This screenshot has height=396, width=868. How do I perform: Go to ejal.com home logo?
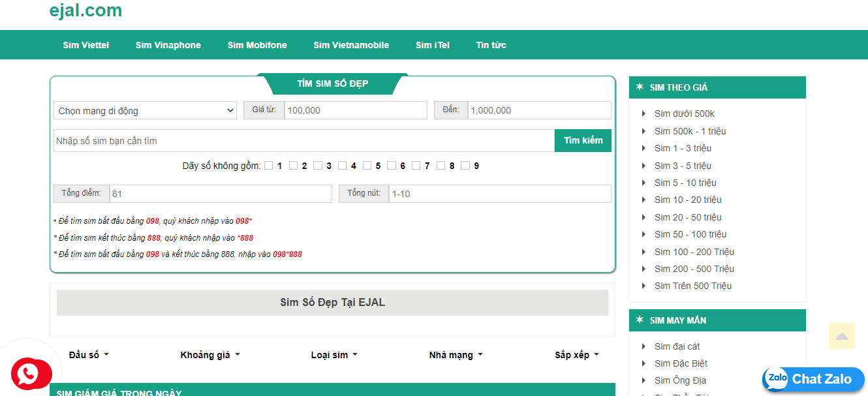tap(85, 10)
